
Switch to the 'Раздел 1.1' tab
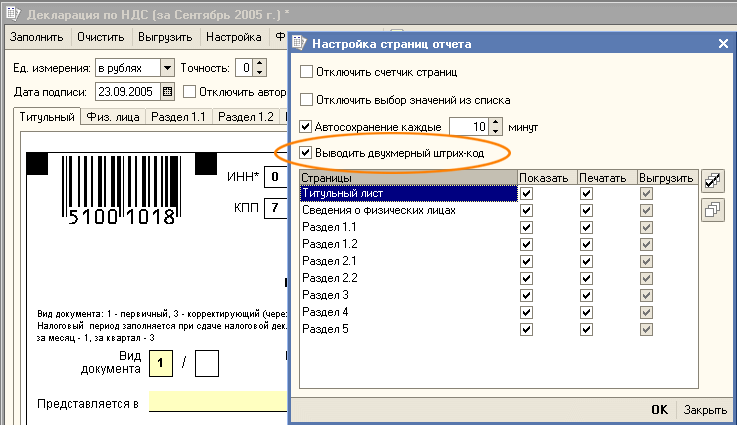183,117
